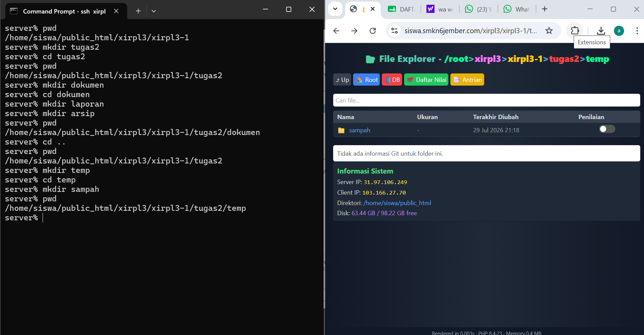Open Chrome Extensions puzzle icon
The height and width of the screenshot is (335, 644).
[575, 31]
